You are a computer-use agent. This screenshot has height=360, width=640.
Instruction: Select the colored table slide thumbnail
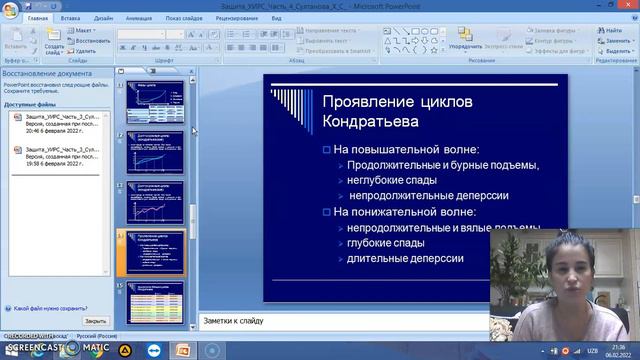click(x=155, y=302)
